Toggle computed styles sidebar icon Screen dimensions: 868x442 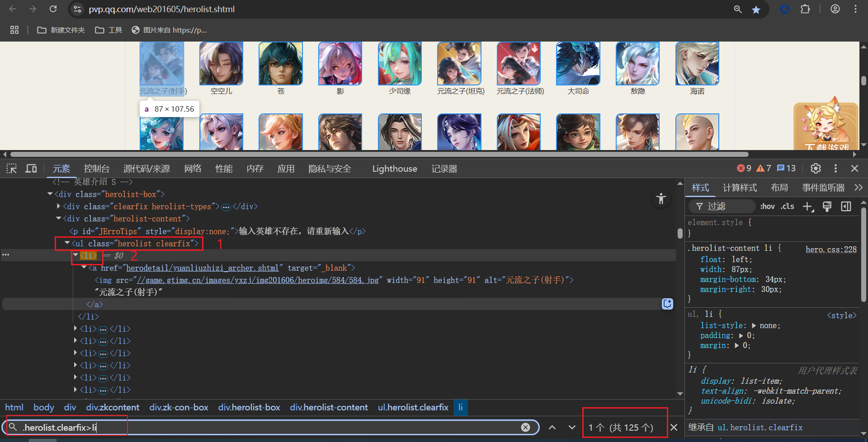pyautogui.click(x=846, y=207)
